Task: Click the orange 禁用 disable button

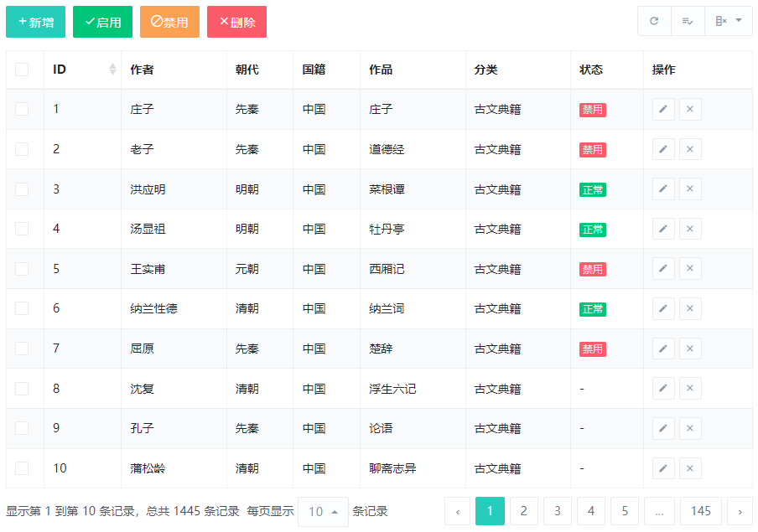Action: pos(169,22)
